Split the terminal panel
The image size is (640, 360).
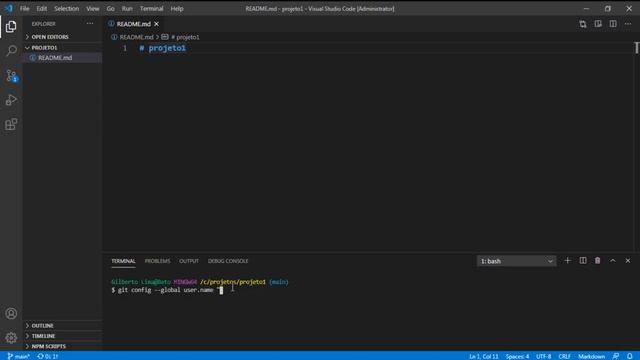583,261
